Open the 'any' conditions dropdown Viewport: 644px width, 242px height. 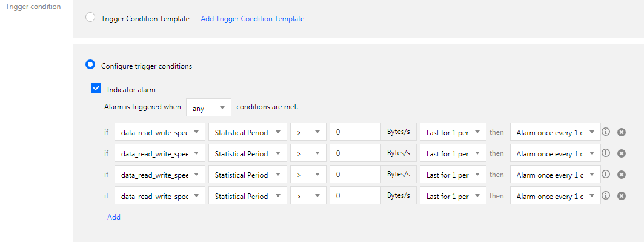pos(208,107)
